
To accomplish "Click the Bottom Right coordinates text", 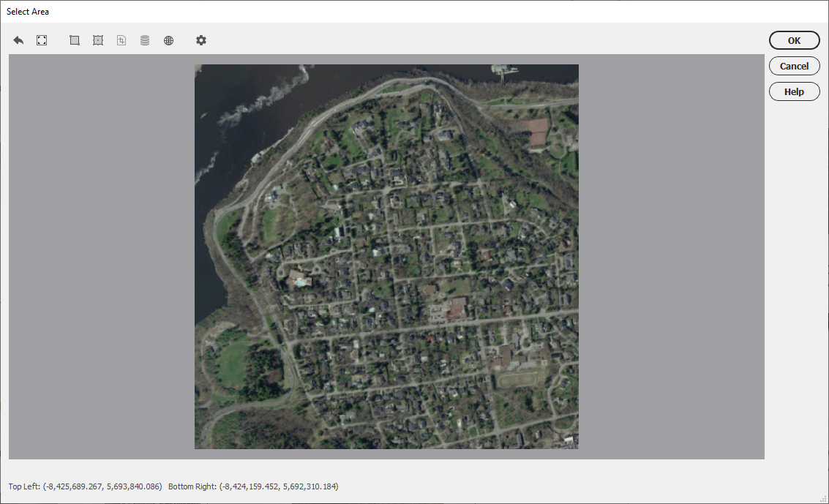I will pyautogui.click(x=253, y=486).
